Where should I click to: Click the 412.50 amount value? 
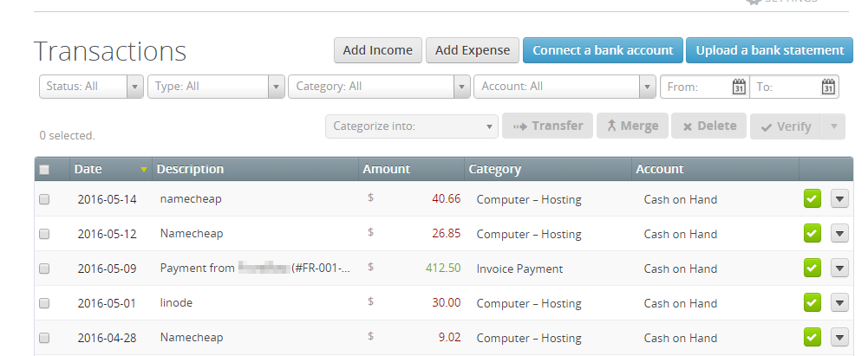tap(443, 269)
